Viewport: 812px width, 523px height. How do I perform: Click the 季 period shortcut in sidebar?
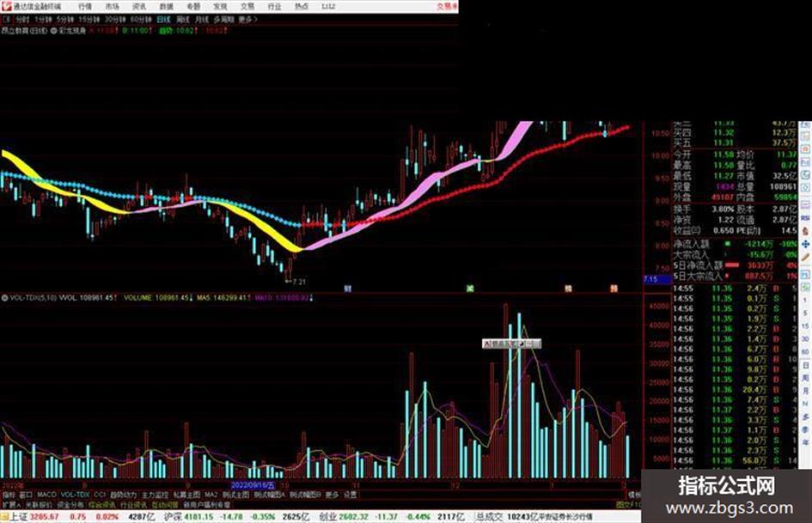pos(805,429)
